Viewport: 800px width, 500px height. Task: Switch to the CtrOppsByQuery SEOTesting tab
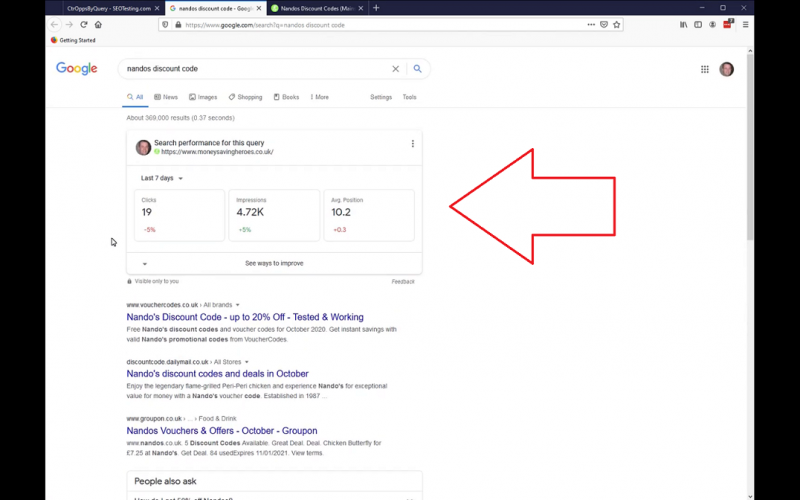[109, 8]
